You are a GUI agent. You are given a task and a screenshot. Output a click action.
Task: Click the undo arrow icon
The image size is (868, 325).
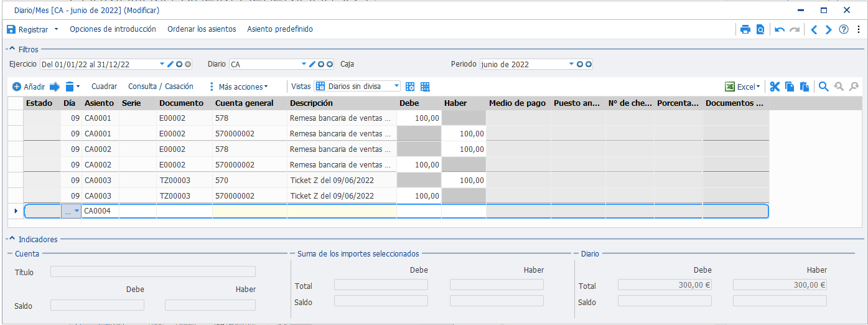[780, 29]
